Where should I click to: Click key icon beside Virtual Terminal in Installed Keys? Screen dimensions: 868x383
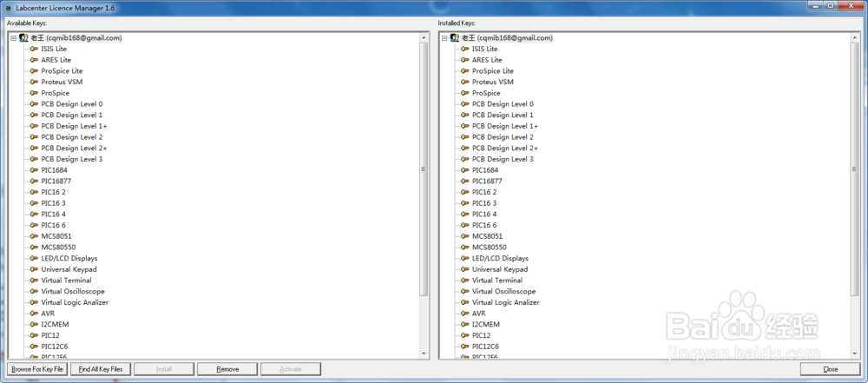click(465, 281)
